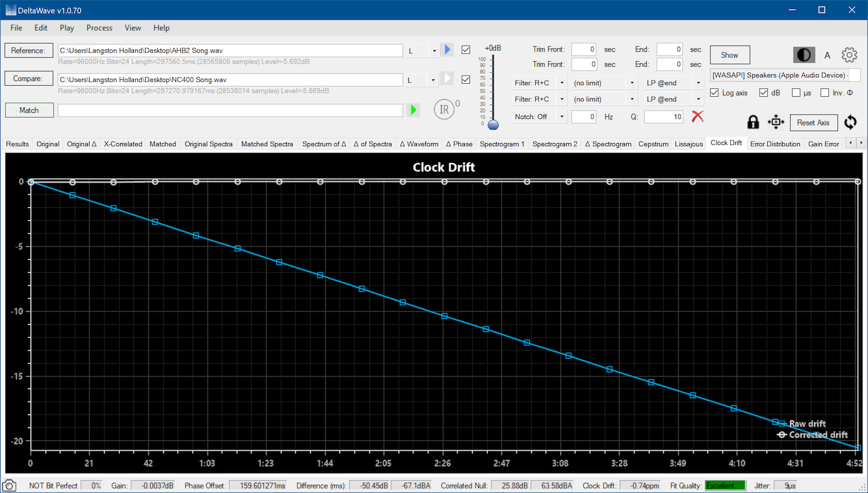868x493 pixels.
Task: Switch to the Matched Spectra tab
Action: click(x=267, y=144)
